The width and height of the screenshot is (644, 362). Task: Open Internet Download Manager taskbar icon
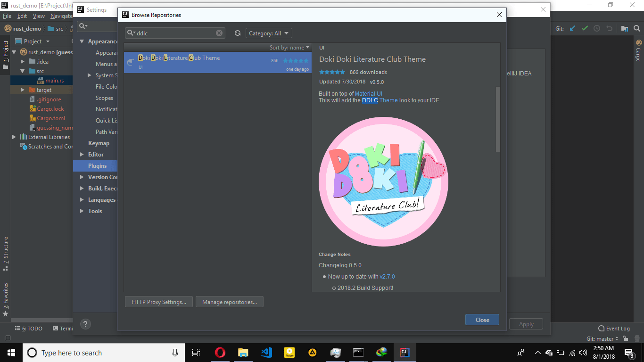(x=381, y=352)
